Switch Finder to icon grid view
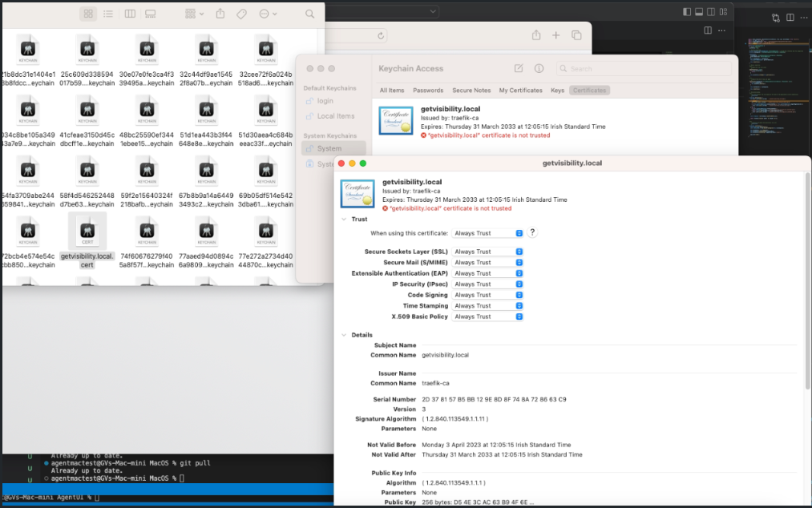This screenshot has height=508, width=812. point(88,14)
